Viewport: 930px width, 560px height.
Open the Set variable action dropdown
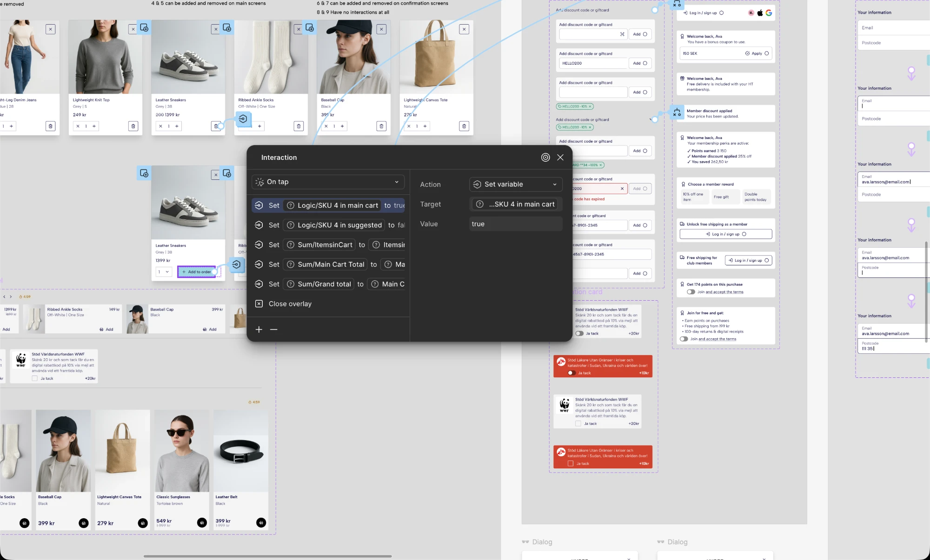[x=516, y=184]
